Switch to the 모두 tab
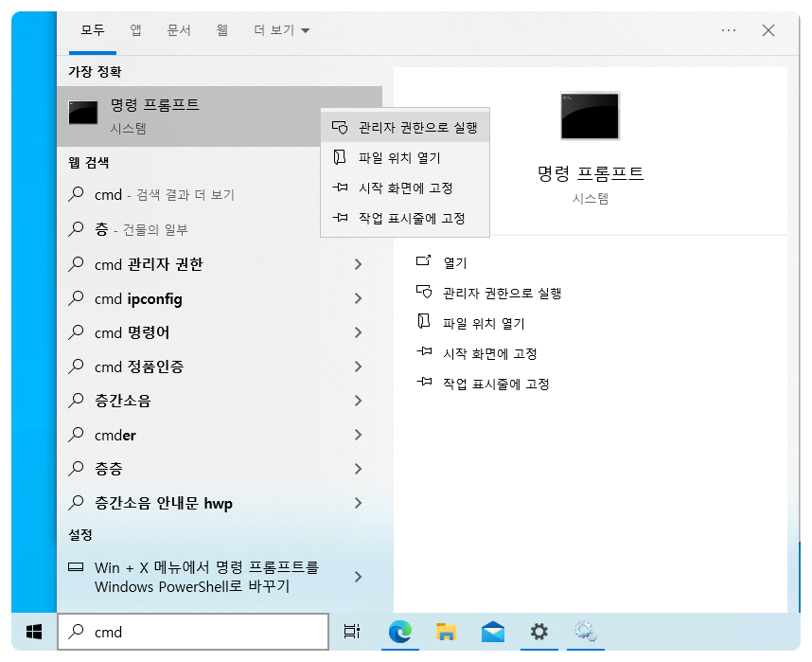This screenshot has width=812, height=662. (93, 30)
